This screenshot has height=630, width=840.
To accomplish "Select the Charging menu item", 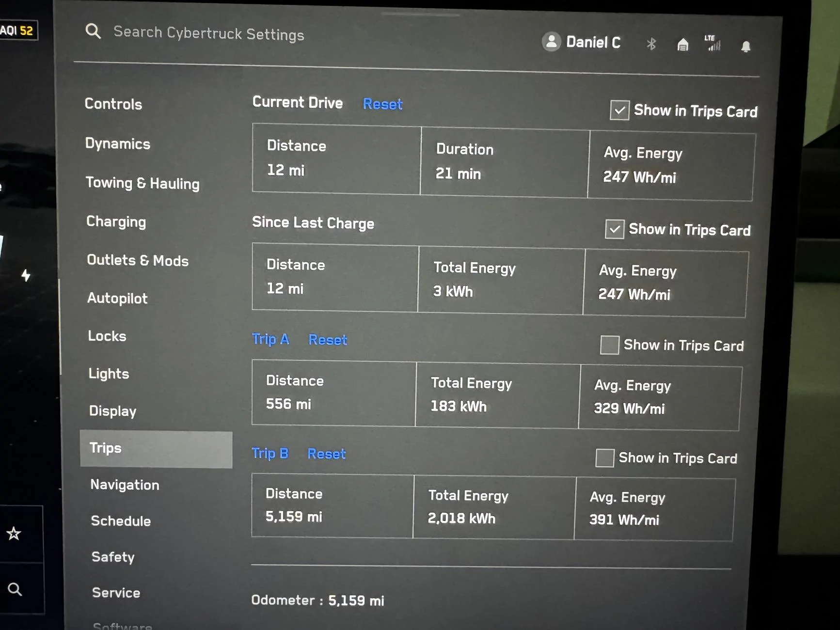I will point(116,222).
